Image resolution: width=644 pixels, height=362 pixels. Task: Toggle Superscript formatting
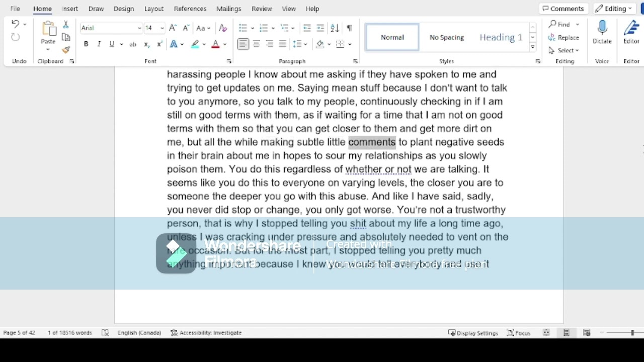[159, 44]
